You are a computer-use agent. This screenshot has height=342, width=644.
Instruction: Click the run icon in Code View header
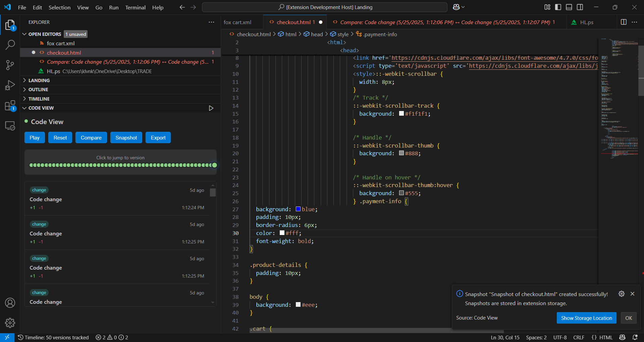211,108
